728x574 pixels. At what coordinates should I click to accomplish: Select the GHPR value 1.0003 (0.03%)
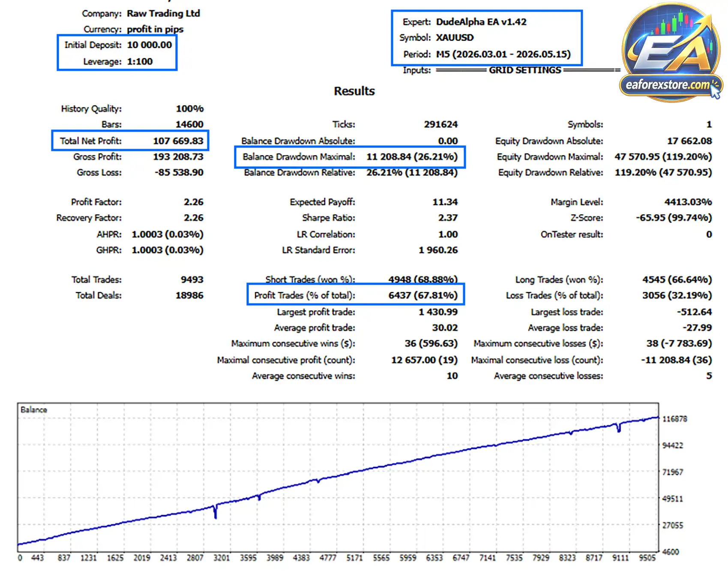click(168, 250)
